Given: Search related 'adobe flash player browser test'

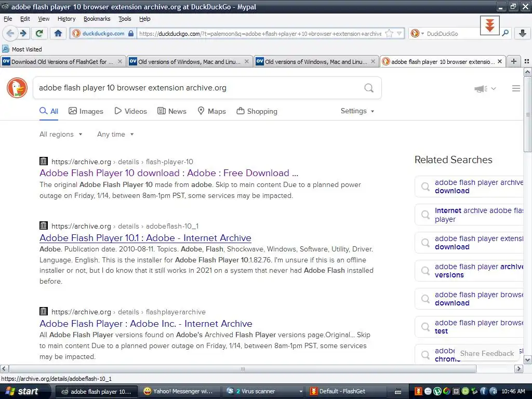Looking at the screenshot, I should 470,327.
